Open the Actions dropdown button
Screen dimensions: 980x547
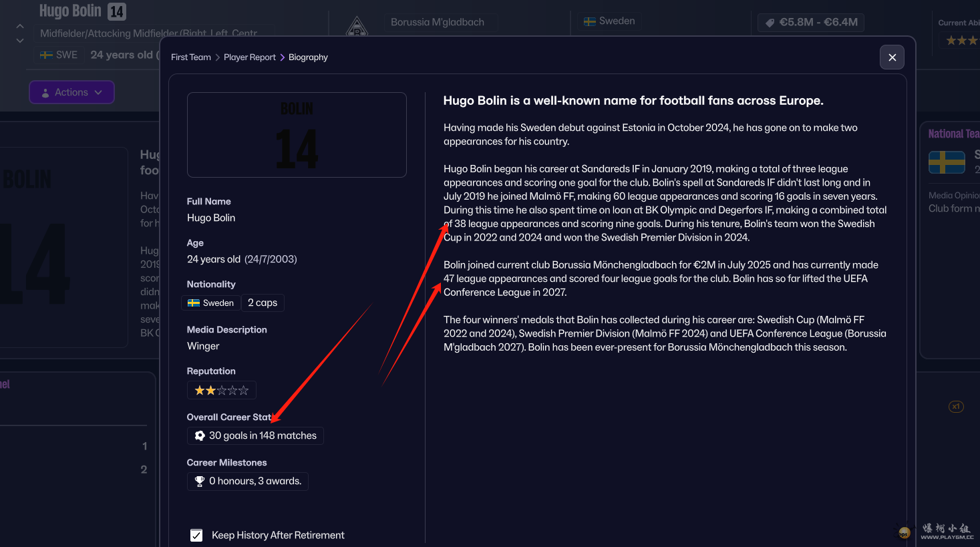[71, 92]
